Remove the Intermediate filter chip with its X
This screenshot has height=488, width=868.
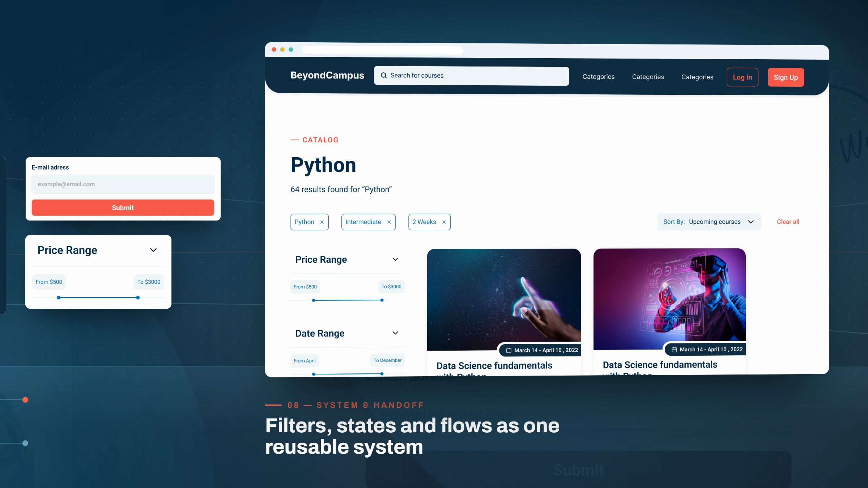tap(389, 222)
